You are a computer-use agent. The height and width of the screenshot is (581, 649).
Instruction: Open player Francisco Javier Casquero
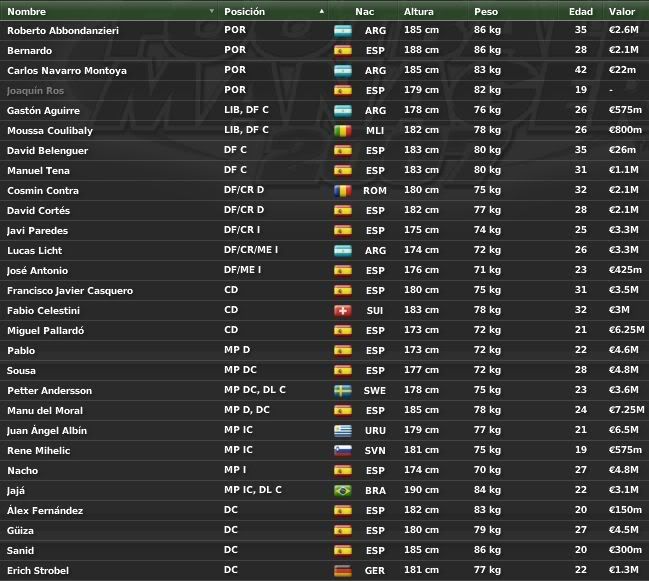(x=70, y=290)
